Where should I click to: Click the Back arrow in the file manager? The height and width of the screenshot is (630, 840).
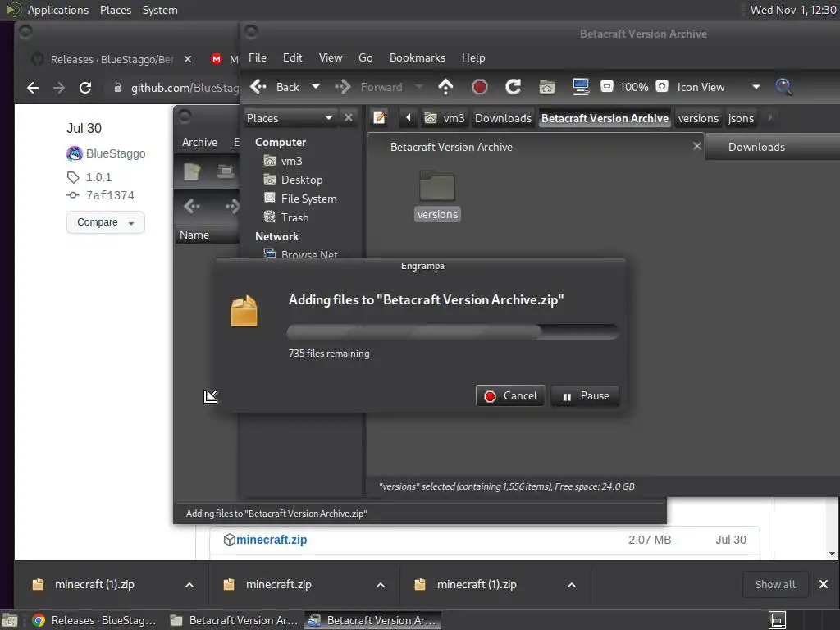pyautogui.click(x=276, y=87)
